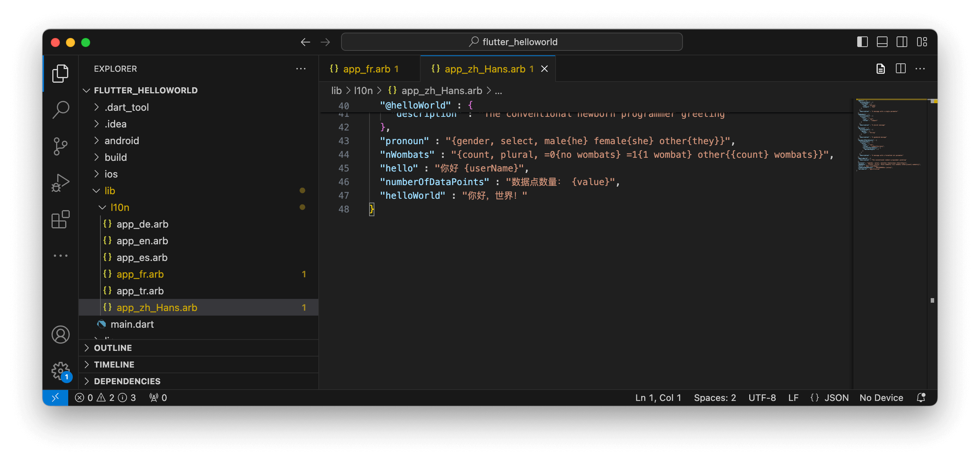The image size is (980, 462).
Task: Click the app_zh_Hans.arb breadcrumb segment
Action: pyautogui.click(x=435, y=91)
